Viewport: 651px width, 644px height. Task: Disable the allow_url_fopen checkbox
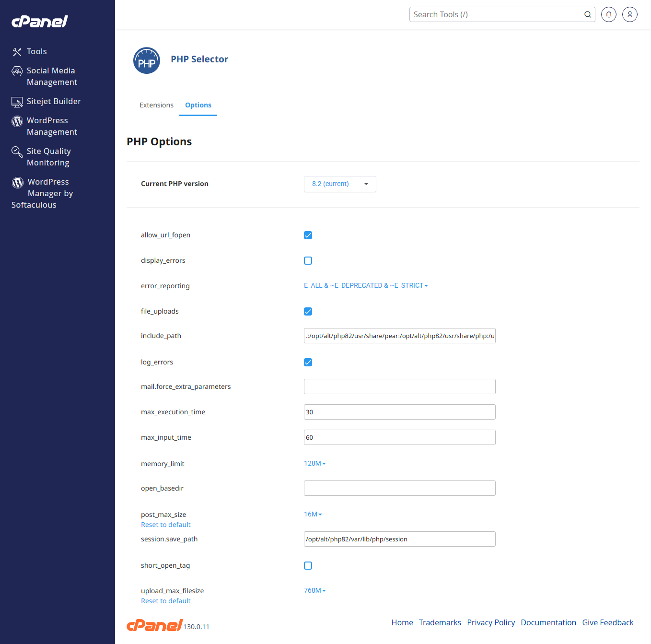(308, 235)
